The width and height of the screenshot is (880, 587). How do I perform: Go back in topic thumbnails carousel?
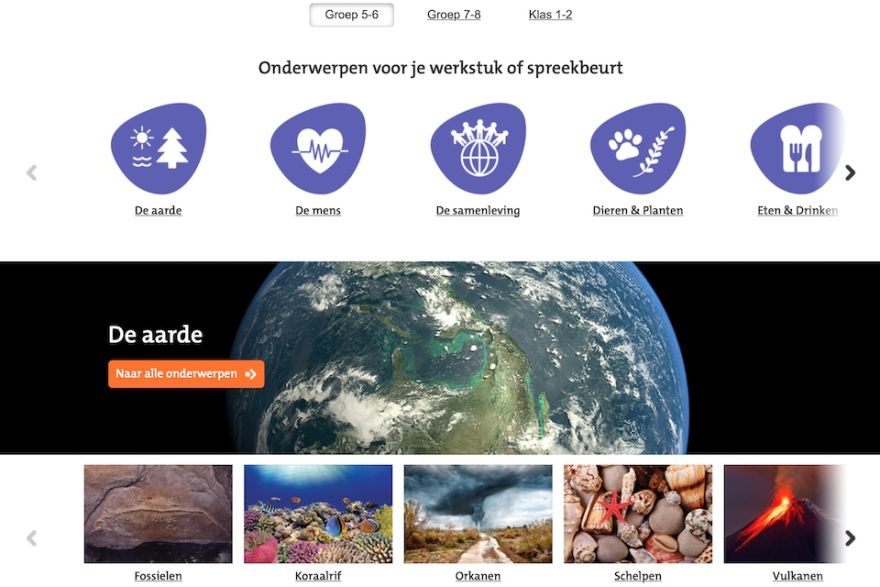click(x=32, y=538)
